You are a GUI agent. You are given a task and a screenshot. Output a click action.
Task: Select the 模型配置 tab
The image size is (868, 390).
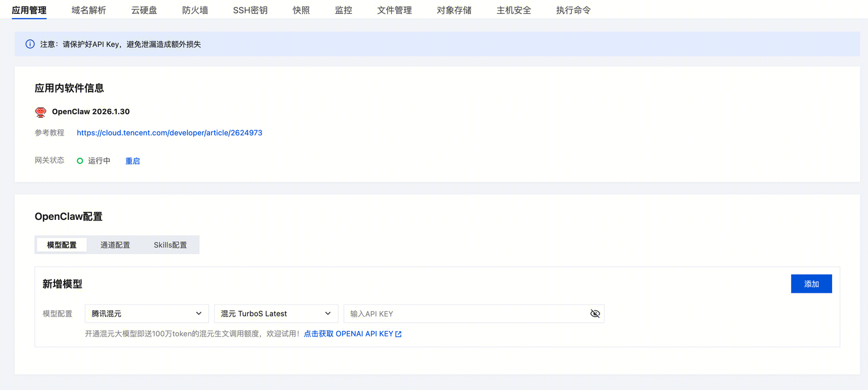62,245
